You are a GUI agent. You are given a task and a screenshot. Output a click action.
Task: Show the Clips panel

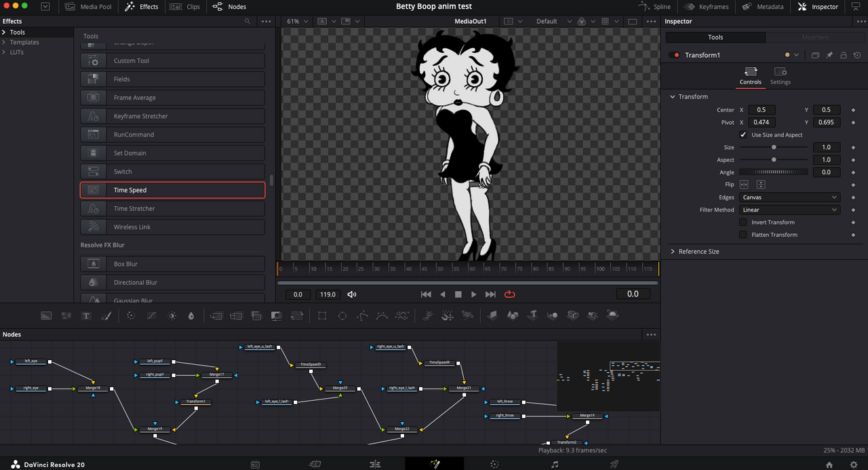[185, 7]
